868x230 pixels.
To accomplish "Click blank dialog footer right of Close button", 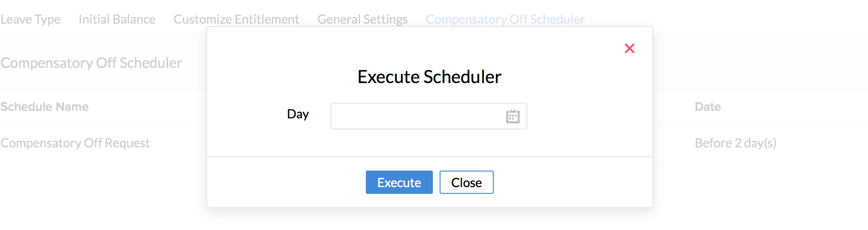I will 572,182.
